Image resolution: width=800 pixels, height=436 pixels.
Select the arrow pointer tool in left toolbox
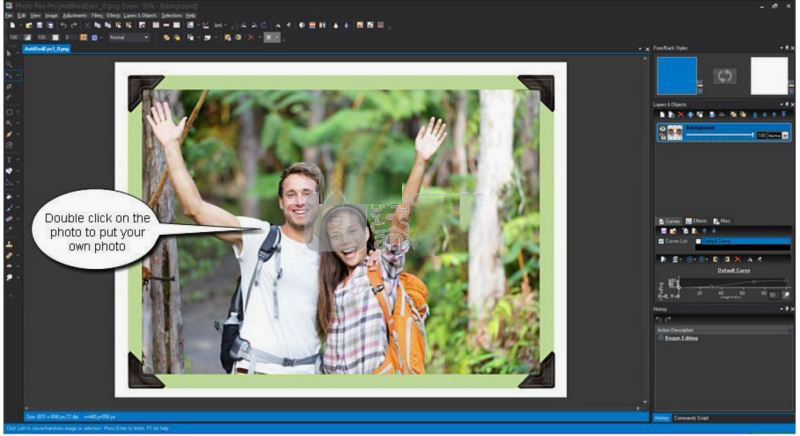[9, 53]
